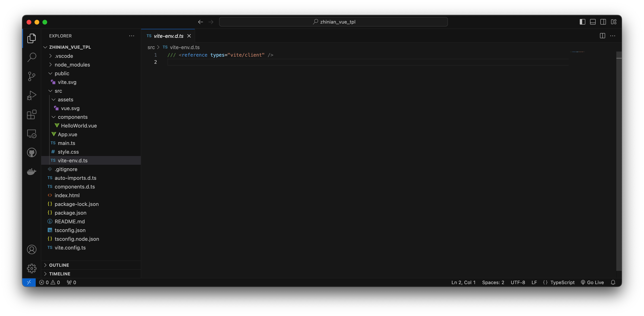
Task: Toggle the bottom panel
Action: [x=593, y=22]
